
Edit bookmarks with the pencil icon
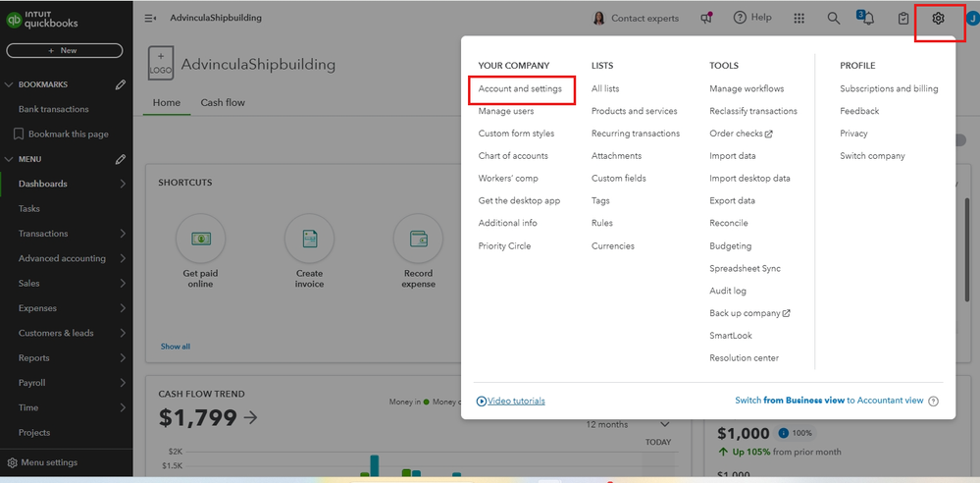click(121, 84)
